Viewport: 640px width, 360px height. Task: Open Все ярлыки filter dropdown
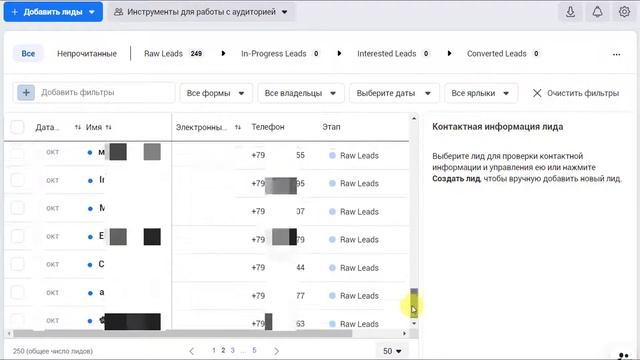pos(481,93)
